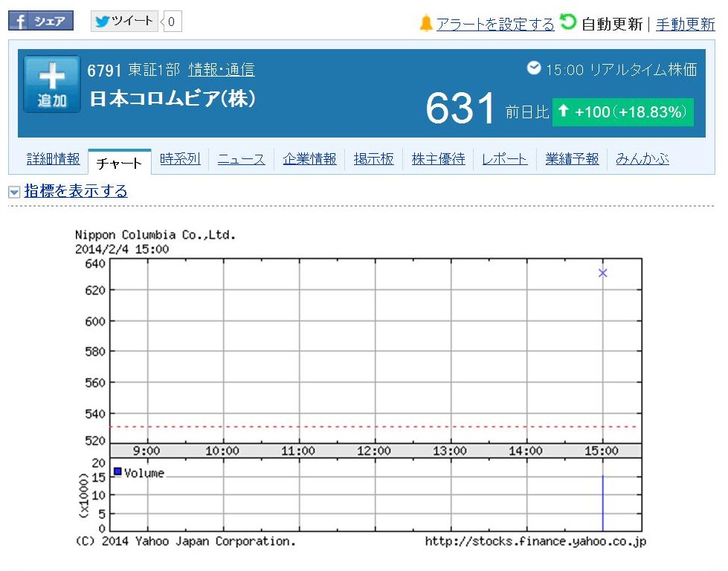Go to the 企業情報 tab

point(309,159)
